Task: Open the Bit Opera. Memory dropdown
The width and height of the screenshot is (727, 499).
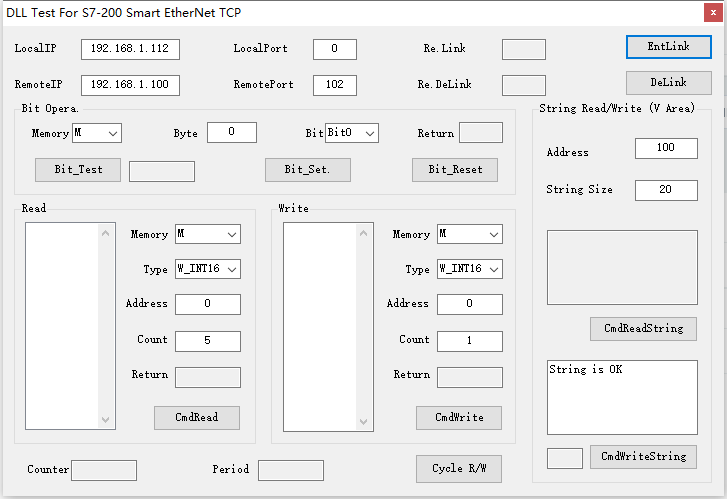Action: pos(96,133)
